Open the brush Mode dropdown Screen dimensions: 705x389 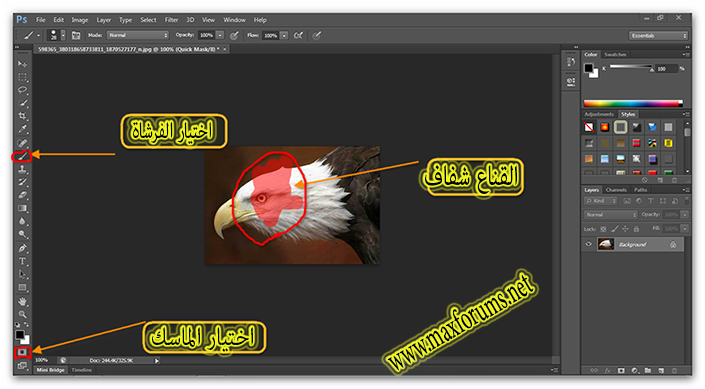pos(138,35)
